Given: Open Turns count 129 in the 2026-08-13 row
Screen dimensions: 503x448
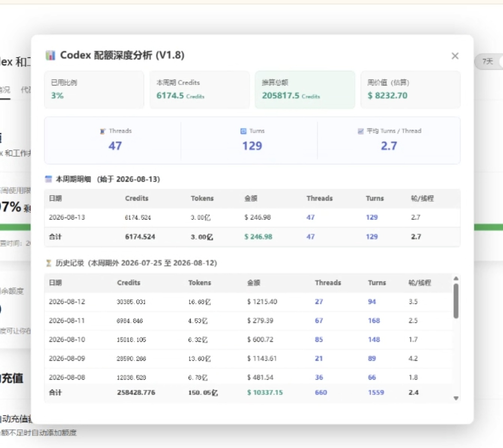Looking at the screenshot, I should [x=372, y=218].
